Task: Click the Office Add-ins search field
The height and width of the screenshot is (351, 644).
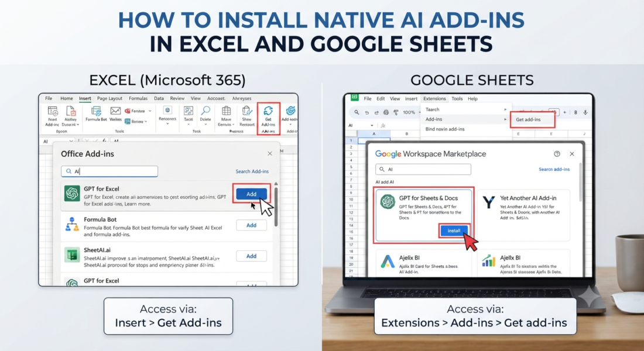Action: 109,171
